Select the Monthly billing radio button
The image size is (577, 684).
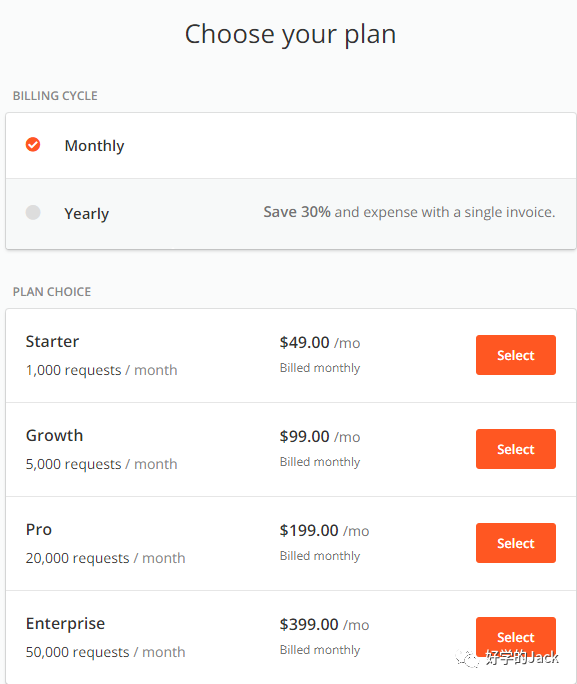33,144
